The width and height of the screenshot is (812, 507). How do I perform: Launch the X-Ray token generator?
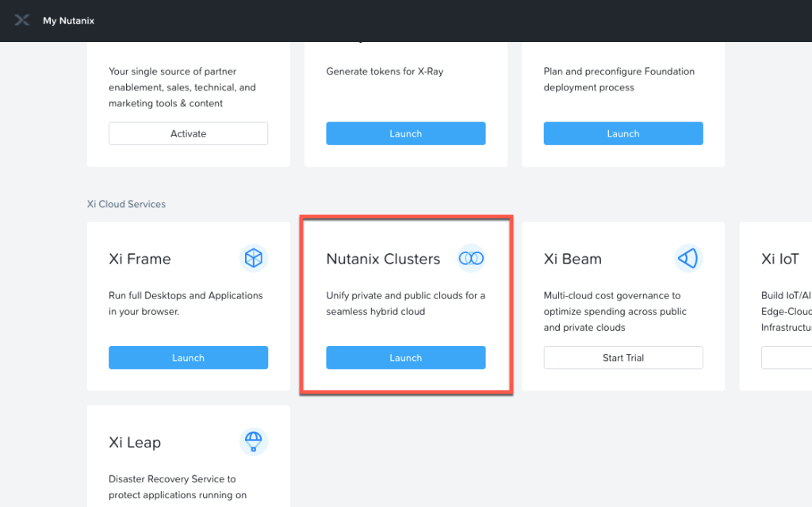(405, 133)
